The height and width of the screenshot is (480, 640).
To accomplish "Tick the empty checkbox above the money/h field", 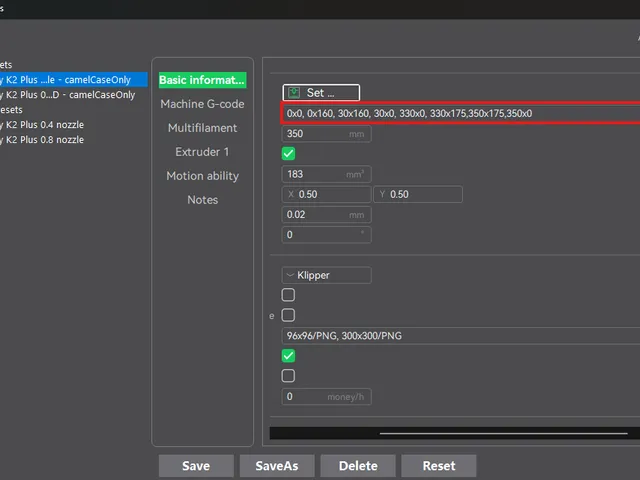I will (x=288, y=376).
